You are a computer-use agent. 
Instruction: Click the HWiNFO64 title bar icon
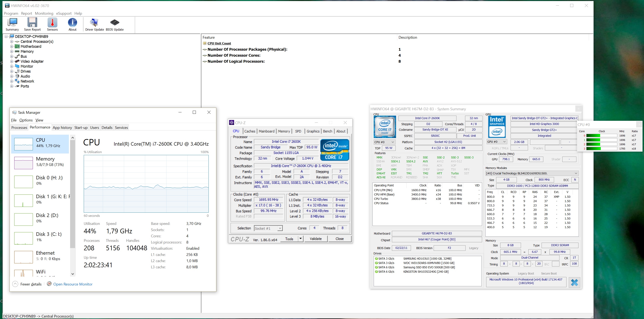coord(7,6)
